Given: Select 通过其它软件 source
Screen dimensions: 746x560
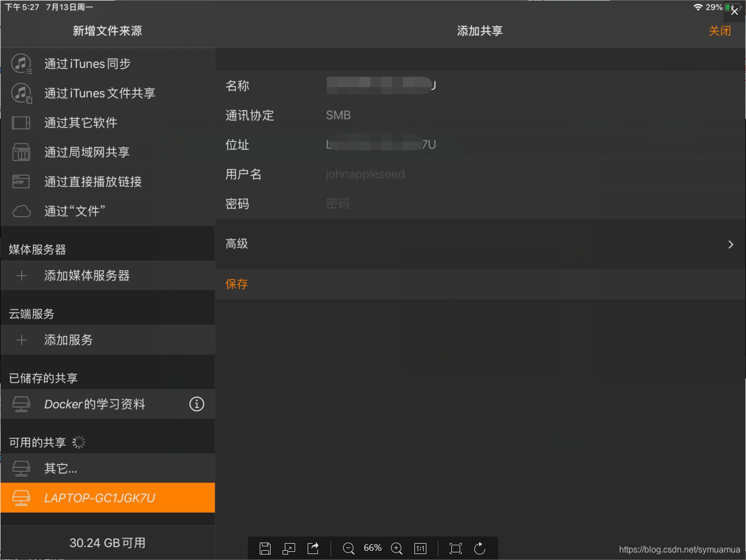Looking at the screenshot, I should coord(108,123).
